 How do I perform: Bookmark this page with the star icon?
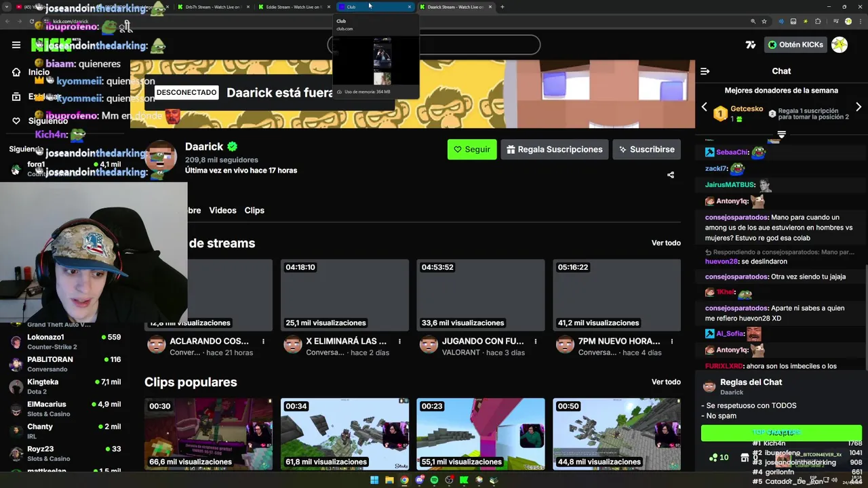(x=764, y=21)
